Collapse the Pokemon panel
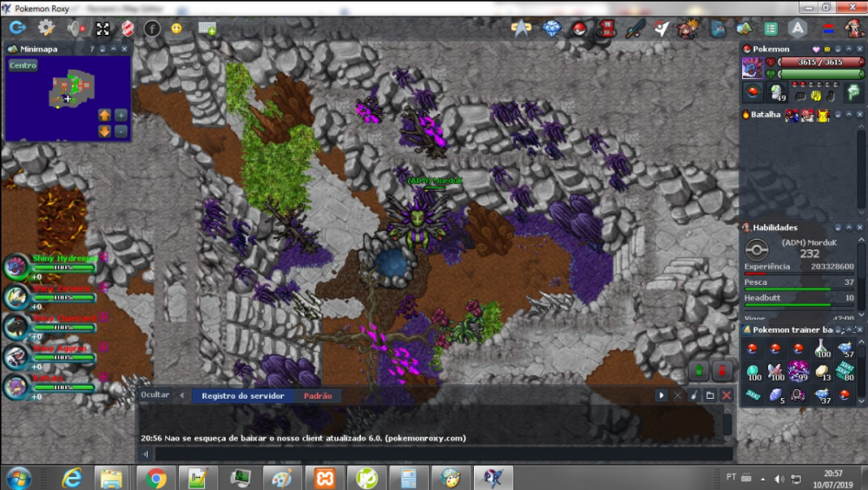The image size is (868, 490). [x=850, y=50]
